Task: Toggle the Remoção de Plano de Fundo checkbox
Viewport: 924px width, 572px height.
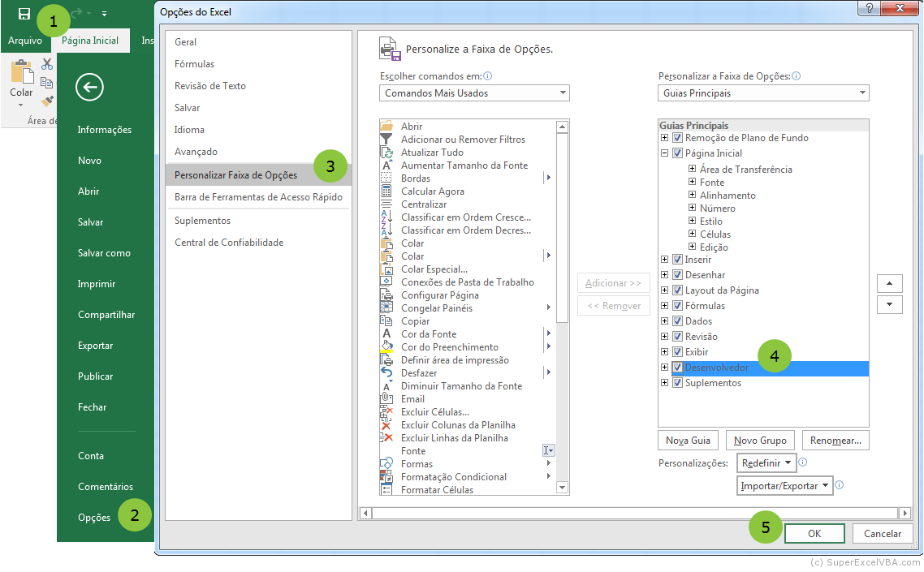Action: tap(678, 138)
